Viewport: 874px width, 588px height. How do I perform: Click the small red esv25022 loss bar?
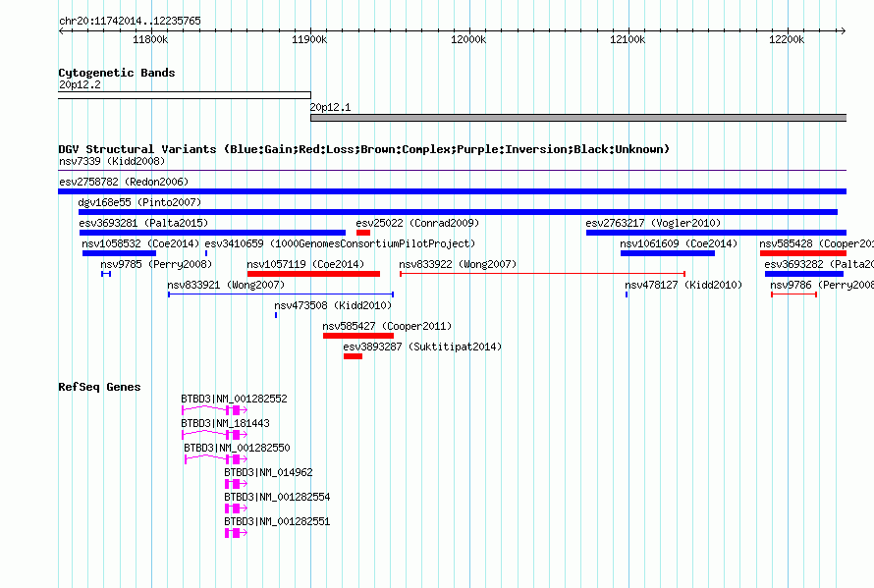tap(363, 233)
